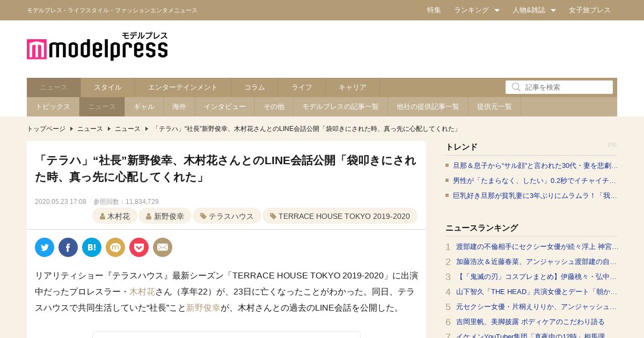Click the first ニュース breadcrumb link
Screen dimensions: 644x338
click(90, 129)
